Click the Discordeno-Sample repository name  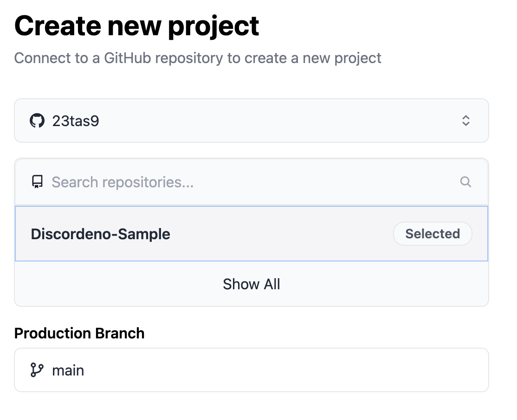click(x=100, y=234)
